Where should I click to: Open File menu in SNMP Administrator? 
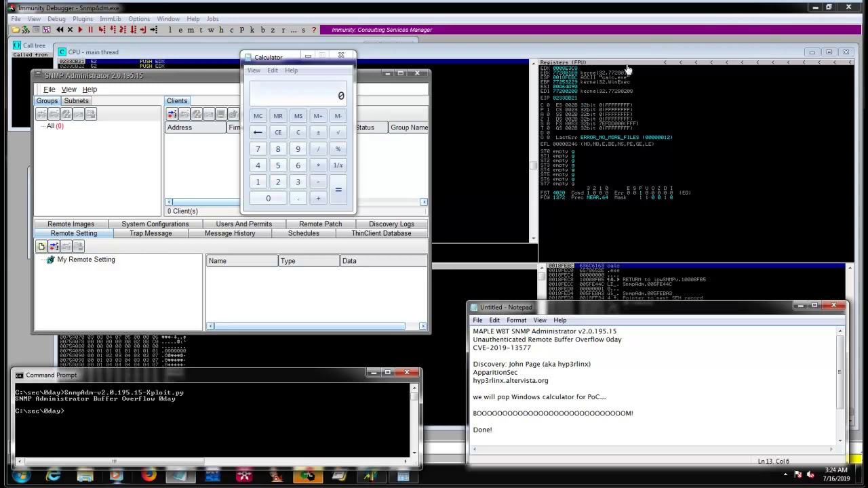50,89
